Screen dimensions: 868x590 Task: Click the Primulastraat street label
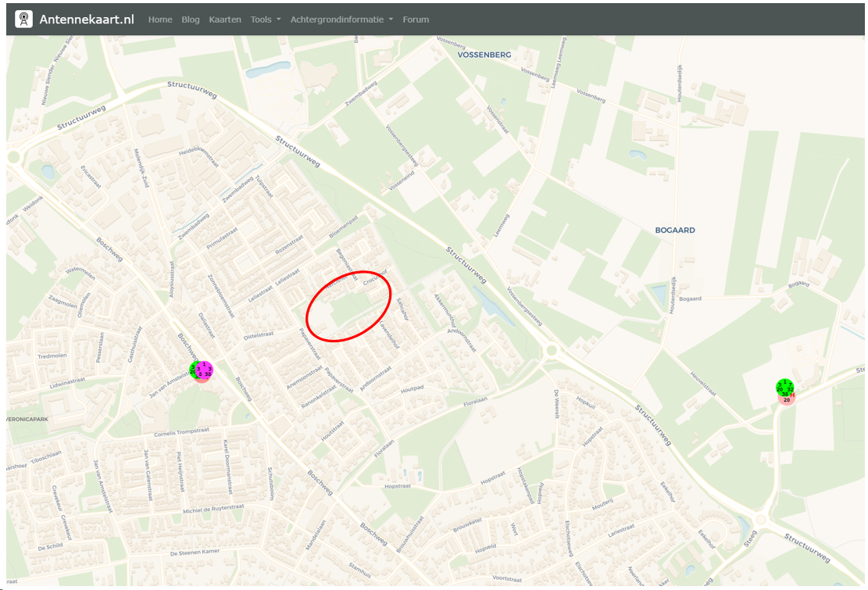pyautogui.click(x=223, y=238)
